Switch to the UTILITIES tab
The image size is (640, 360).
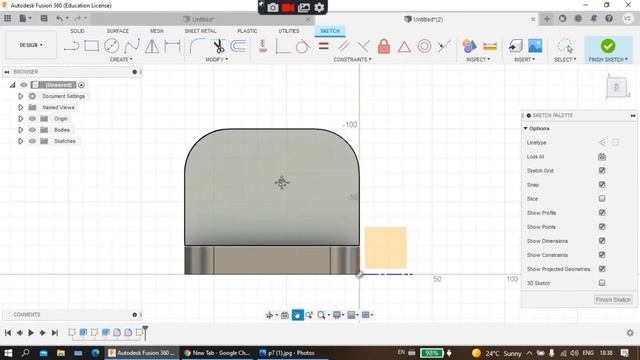click(x=289, y=31)
